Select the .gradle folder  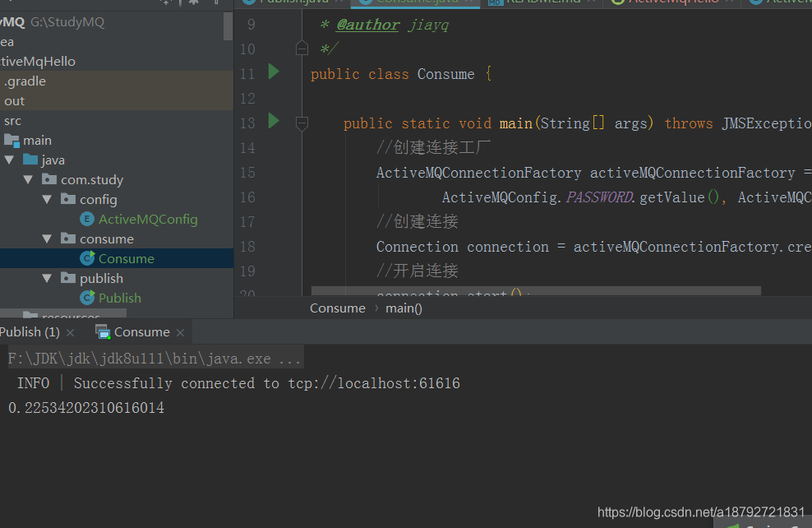pos(25,81)
